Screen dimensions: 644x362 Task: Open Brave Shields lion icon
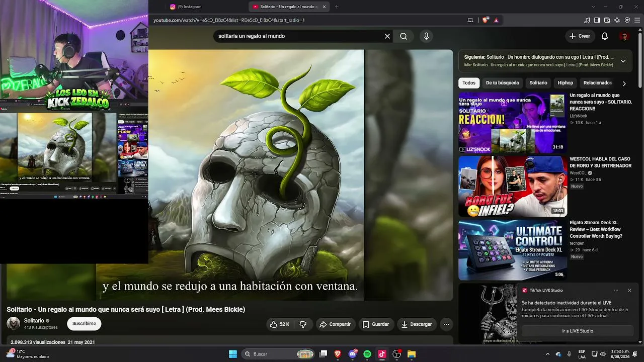tap(485, 20)
